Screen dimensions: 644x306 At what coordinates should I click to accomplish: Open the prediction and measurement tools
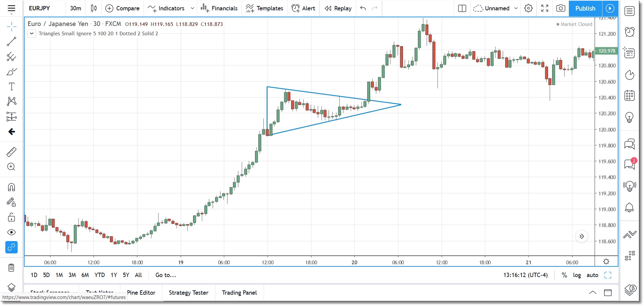point(11,117)
